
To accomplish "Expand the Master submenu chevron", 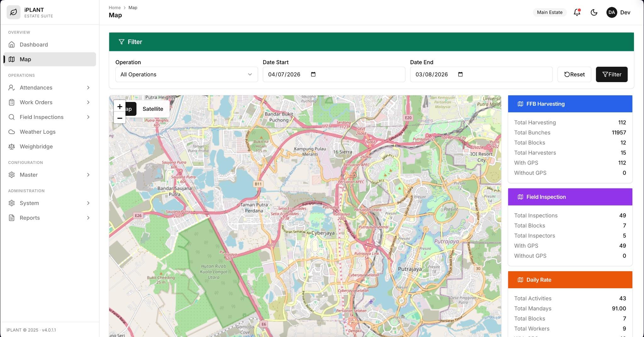I will pos(88,175).
